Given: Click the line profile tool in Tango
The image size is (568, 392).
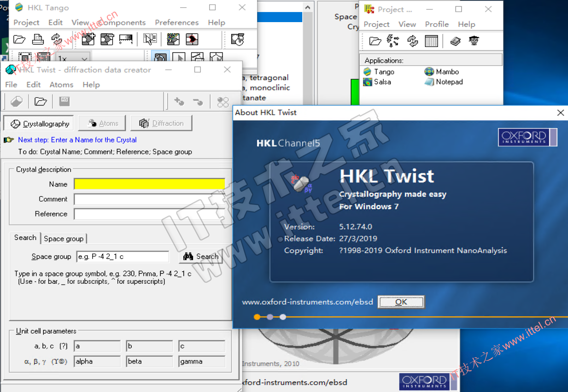Looking at the screenshot, I should pos(198,58).
